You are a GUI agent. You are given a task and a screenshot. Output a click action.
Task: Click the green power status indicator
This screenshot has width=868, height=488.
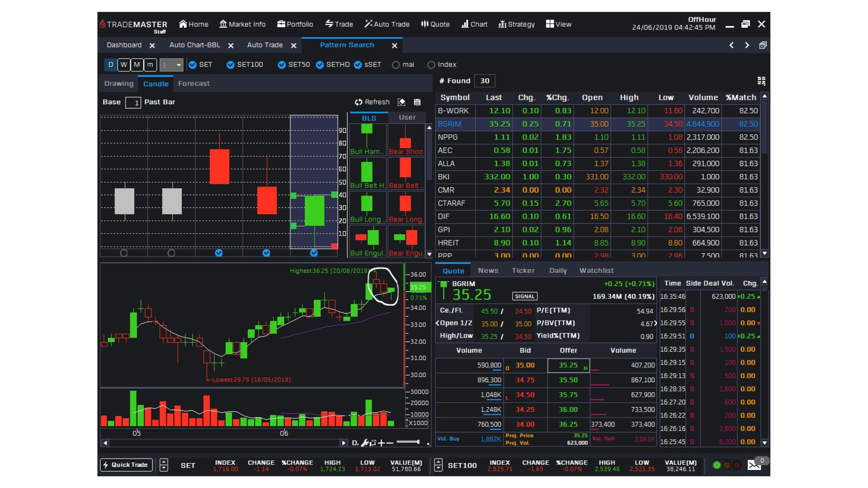(x=717, y=465)
